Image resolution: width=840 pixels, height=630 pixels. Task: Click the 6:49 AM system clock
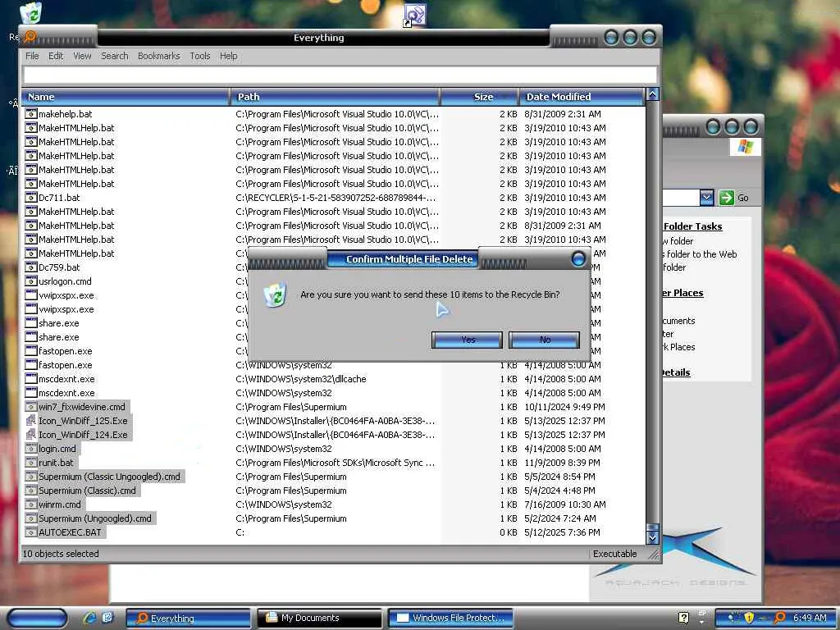(810, 618)
